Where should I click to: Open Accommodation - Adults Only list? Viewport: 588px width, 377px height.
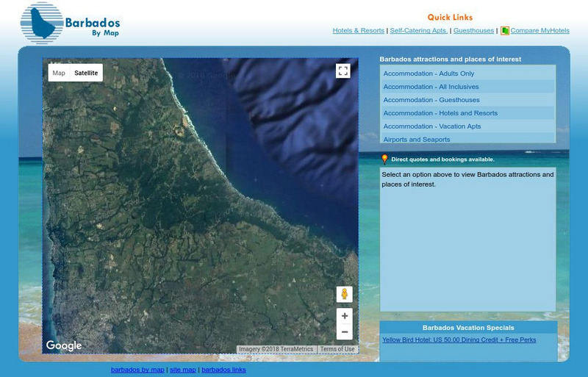[467, 73]
